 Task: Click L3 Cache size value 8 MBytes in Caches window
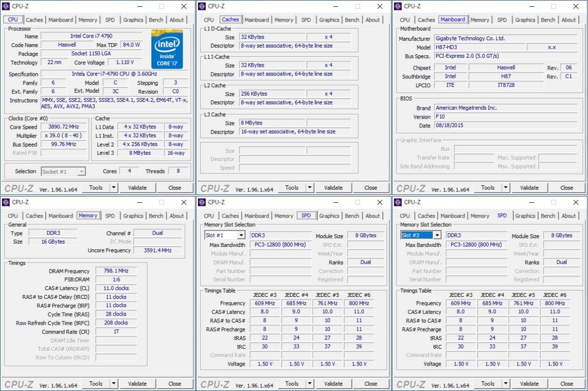pyautogui.click(x=271, y=123)
